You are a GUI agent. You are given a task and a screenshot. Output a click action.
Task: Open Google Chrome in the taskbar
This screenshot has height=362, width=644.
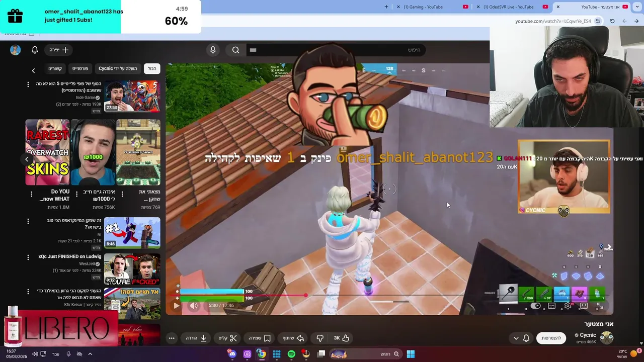(262, 354)
